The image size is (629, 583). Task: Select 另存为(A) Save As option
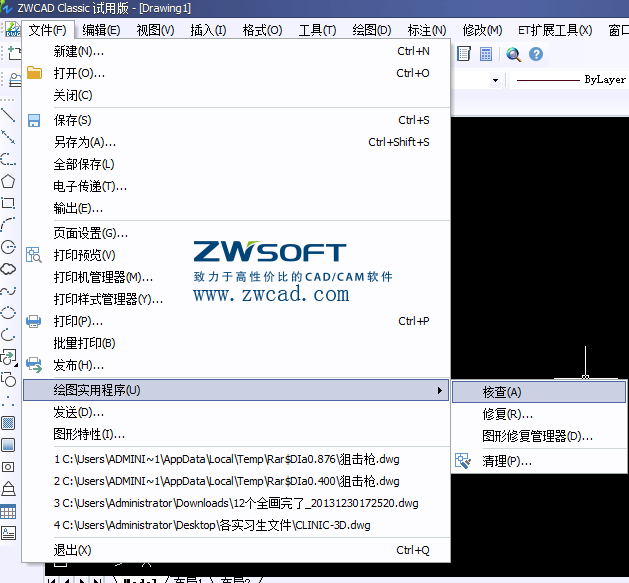pyautogui.click(x=84, y=142)
